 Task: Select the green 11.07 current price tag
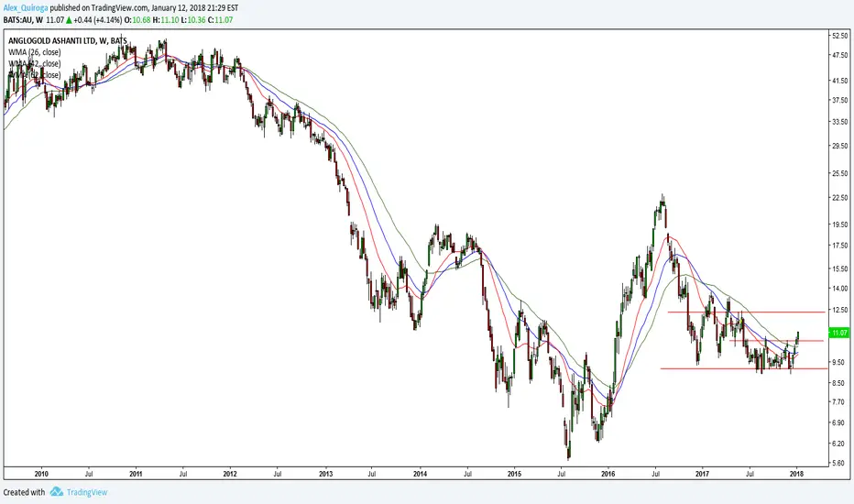pyautogui.click(x=838, y=333)
